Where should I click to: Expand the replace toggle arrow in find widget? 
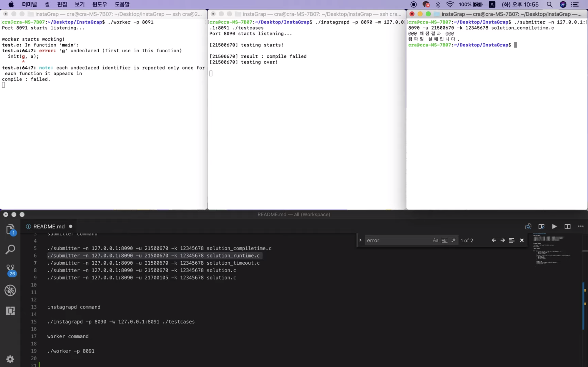coord(360,240)
